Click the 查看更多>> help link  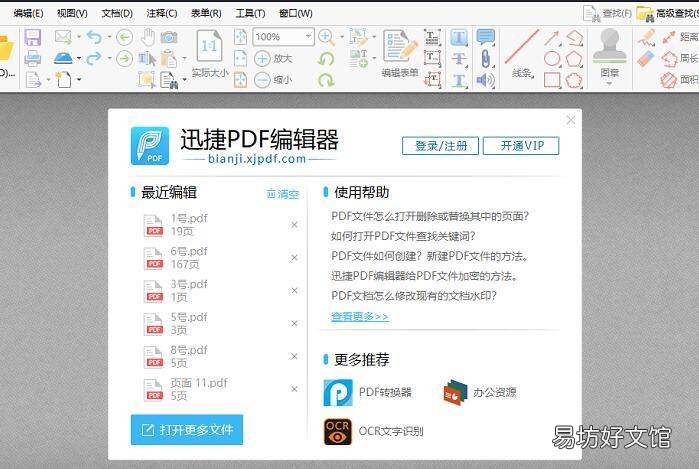(x=360, y=317)
